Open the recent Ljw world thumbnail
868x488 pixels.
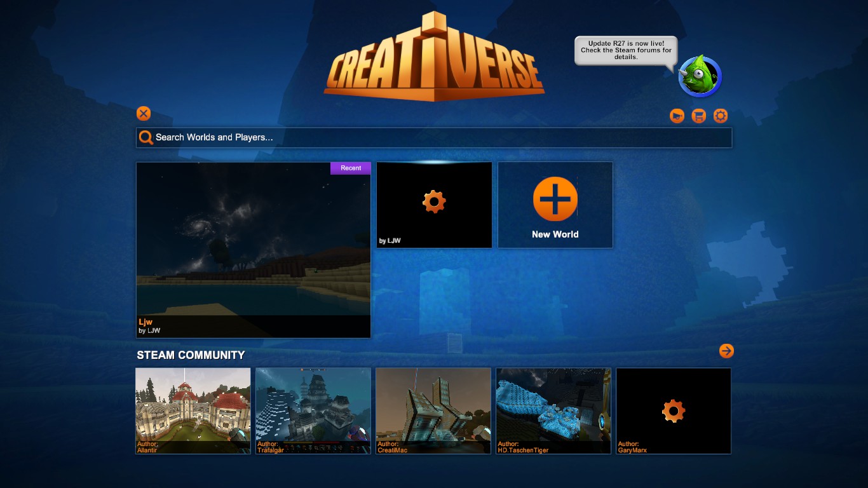(254, 250)
